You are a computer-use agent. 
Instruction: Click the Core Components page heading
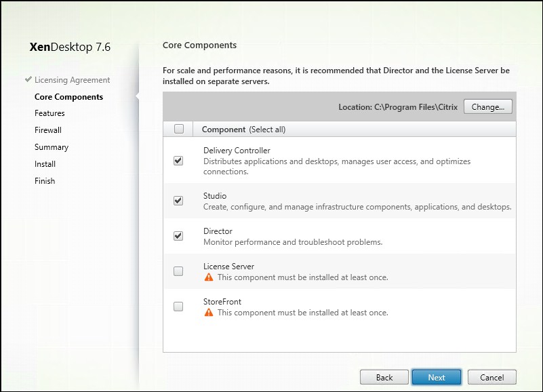(199, 45)
